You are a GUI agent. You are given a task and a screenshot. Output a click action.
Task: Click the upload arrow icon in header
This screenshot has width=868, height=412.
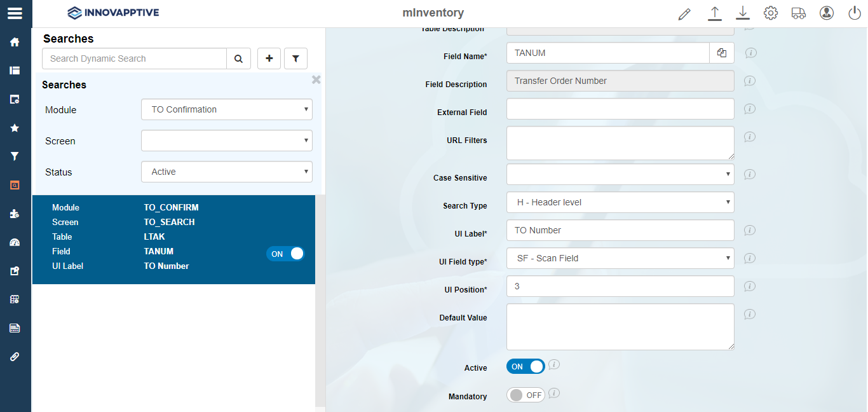click(x=715, y=13)
